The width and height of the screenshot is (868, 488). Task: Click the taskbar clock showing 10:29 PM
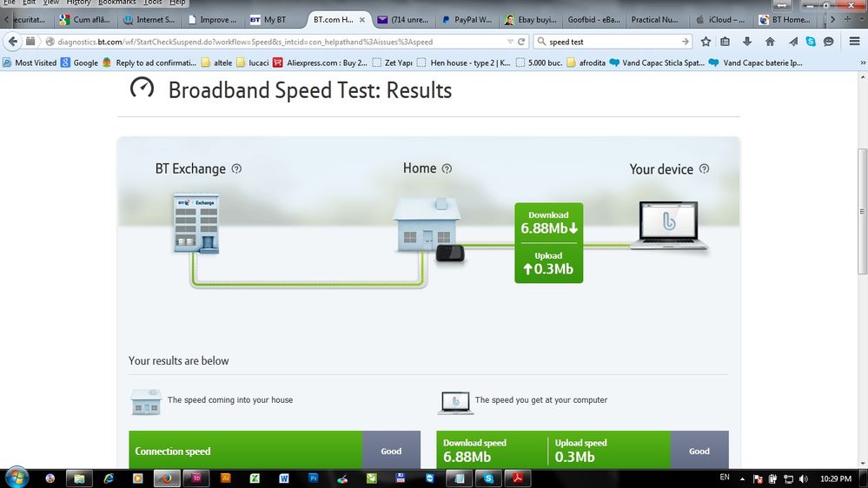[x=835, y=479]
